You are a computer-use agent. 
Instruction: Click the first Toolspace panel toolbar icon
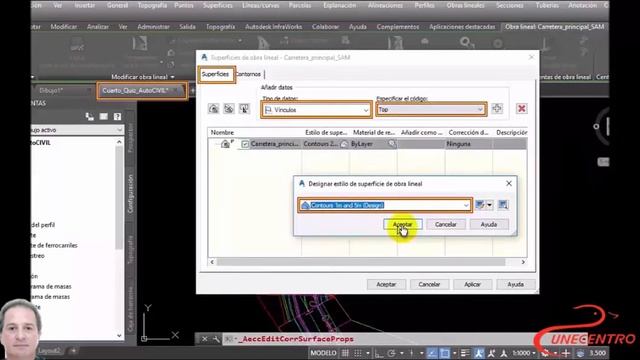pos(90,117)
